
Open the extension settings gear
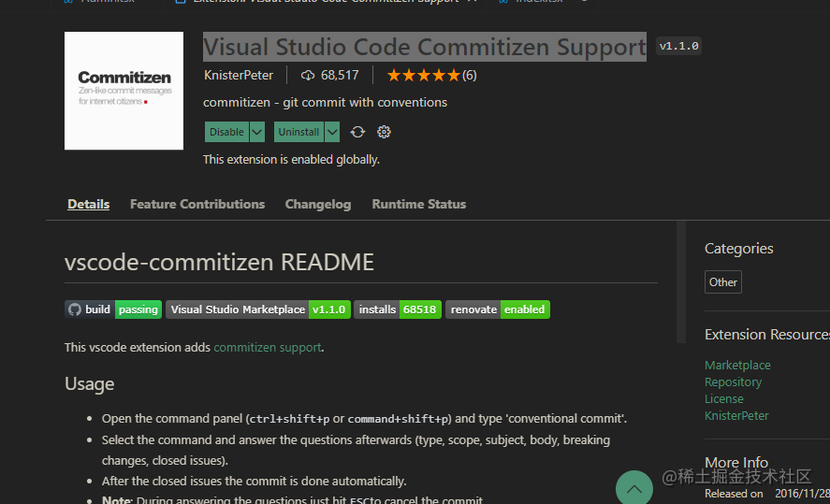pos(384,132)
